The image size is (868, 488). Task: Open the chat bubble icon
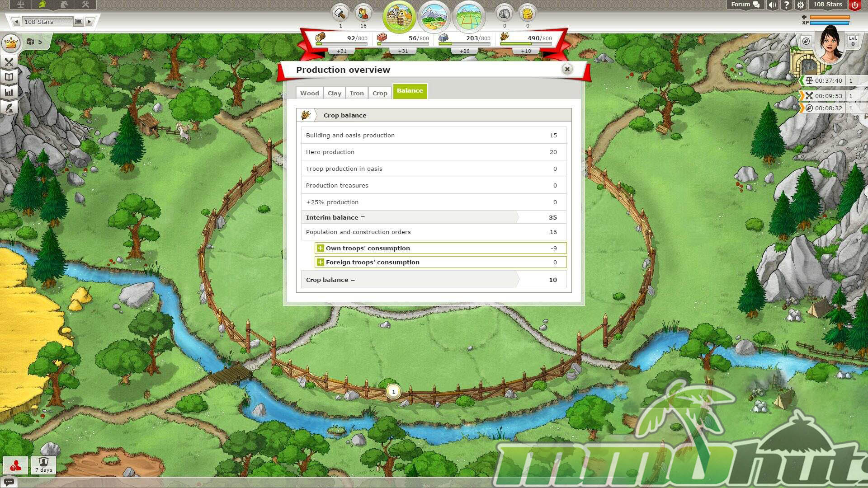pos(9,482)
